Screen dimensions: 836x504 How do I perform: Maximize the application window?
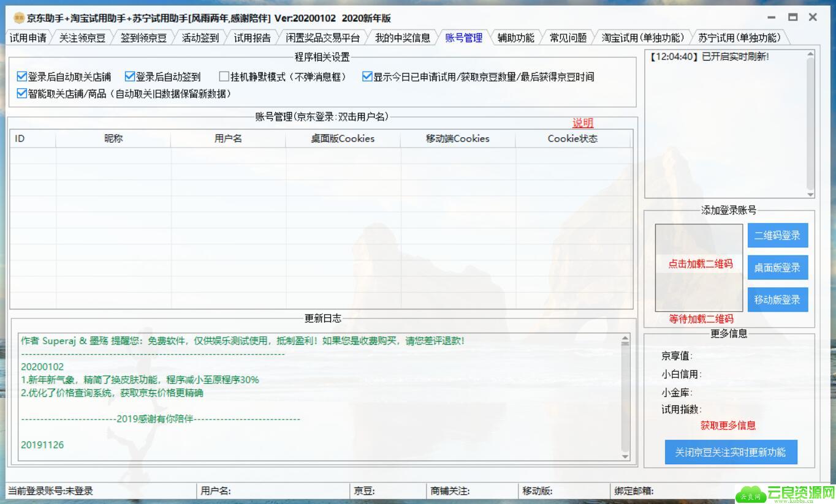(792, 18)
